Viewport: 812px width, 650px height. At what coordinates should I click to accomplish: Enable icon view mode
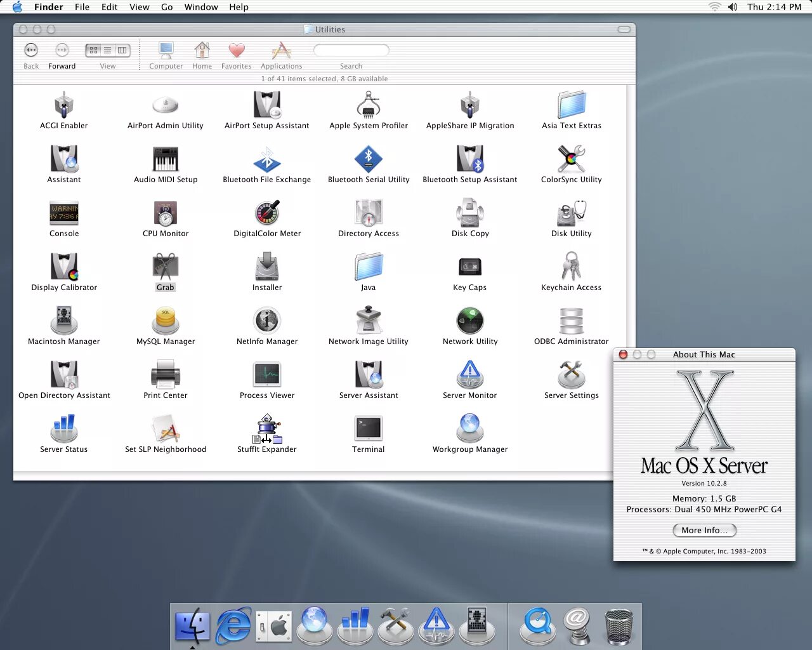point(93,50)
